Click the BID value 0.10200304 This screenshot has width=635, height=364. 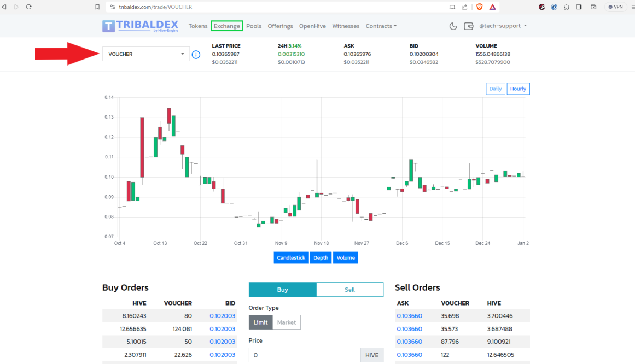[423, 54]
